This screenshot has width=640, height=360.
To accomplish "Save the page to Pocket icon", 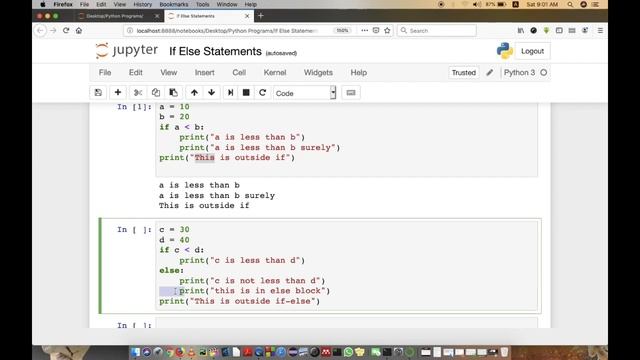I will coord(376,31).
